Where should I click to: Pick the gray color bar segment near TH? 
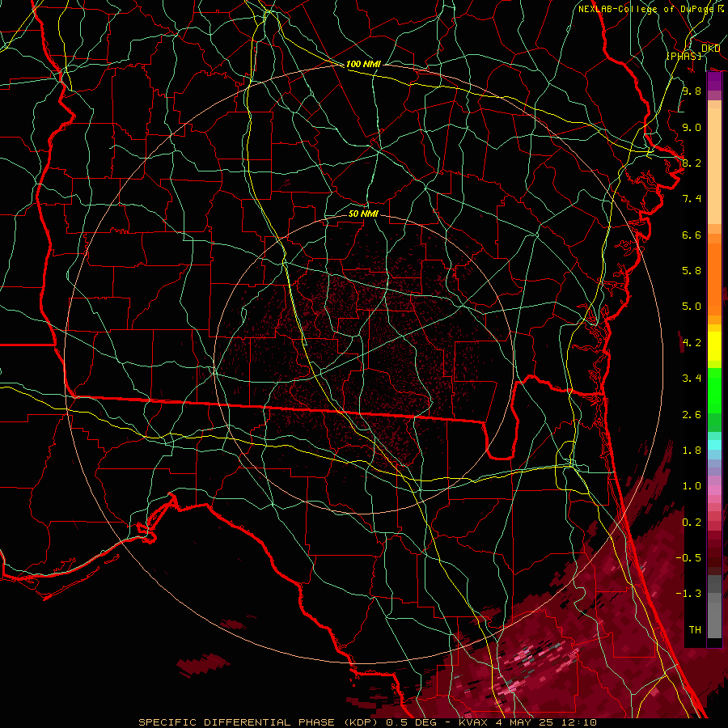point(714,620)
